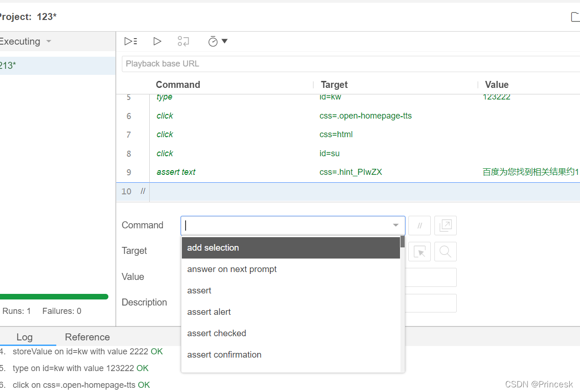Choose the 'assert' command

pyautogui.click(x=291, y=291)
